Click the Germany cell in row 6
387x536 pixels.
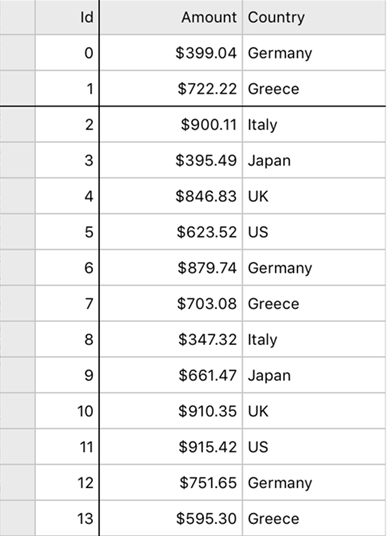coord(314,268)
